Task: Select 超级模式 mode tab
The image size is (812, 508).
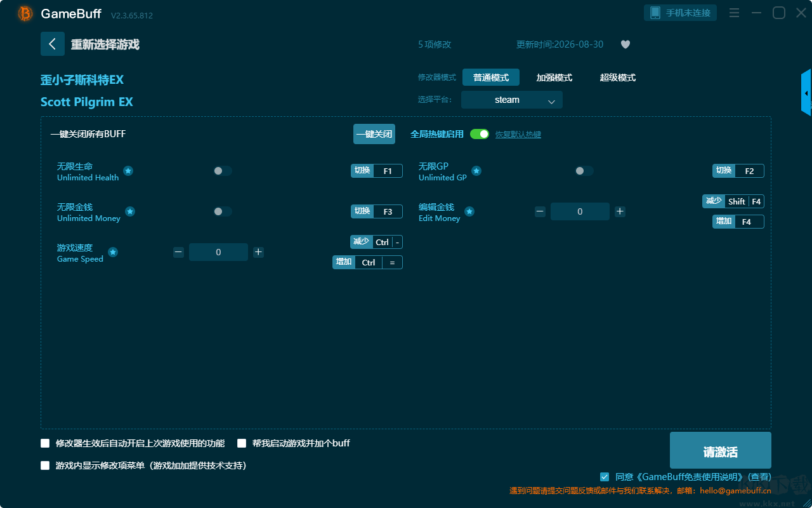Action: (618, 77)
